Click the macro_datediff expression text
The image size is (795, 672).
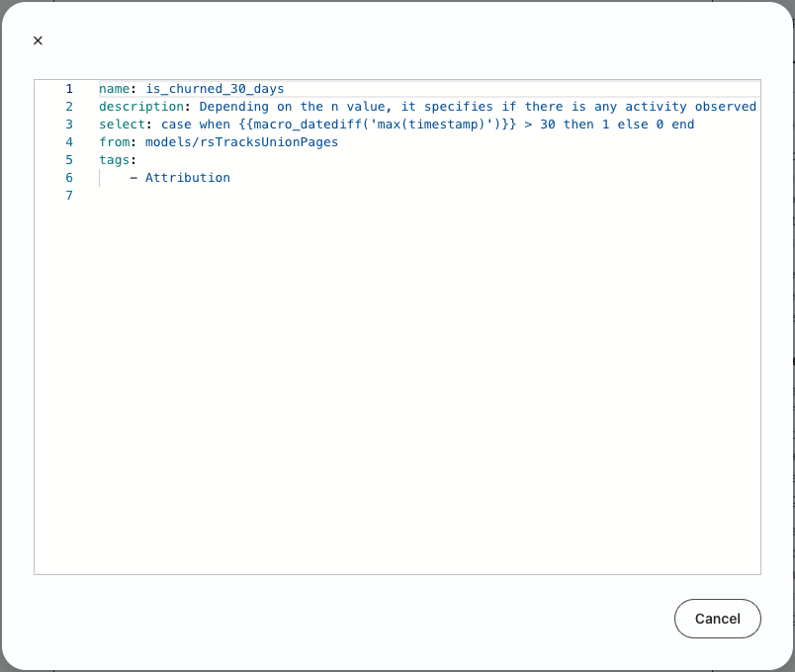(x=378, y=125)
